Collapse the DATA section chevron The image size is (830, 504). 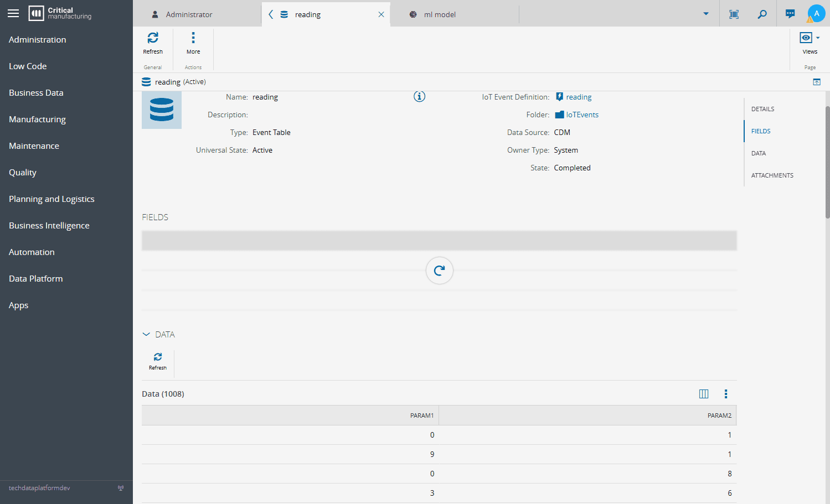[146, 334]
